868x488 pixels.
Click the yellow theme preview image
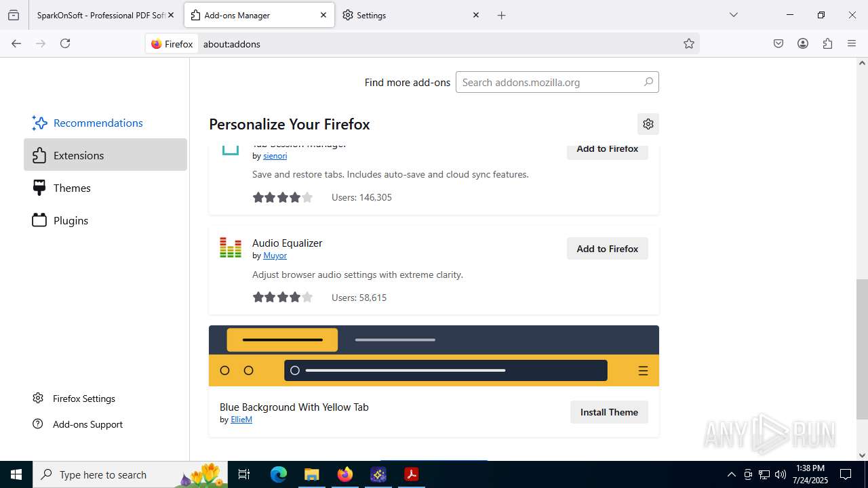click(x=434, y=356)
